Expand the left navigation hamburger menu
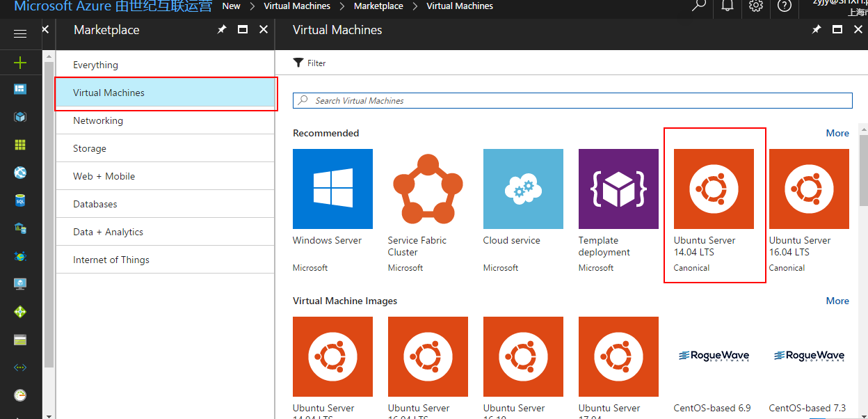 pyautogui.click(x=20, y=33)
